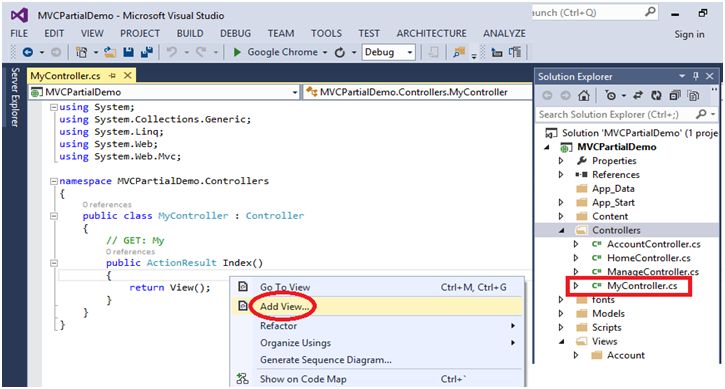Collapse the Views folder
The height and width of the screenshot is (389, 725).
click(561, 341)
